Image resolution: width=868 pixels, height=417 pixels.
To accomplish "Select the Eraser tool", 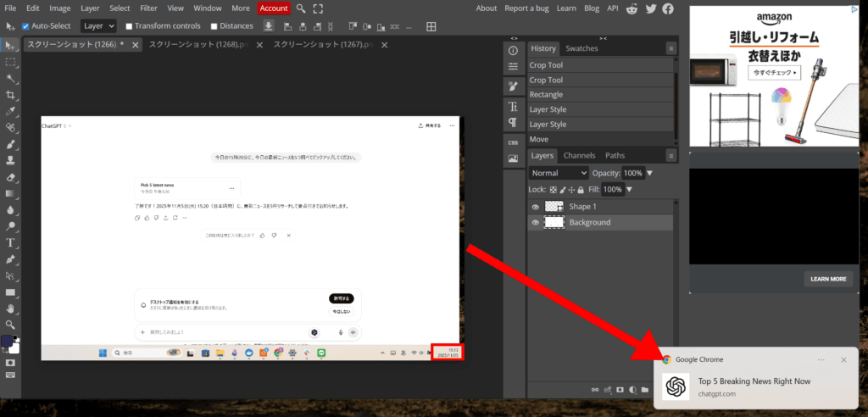I will 10,177.
